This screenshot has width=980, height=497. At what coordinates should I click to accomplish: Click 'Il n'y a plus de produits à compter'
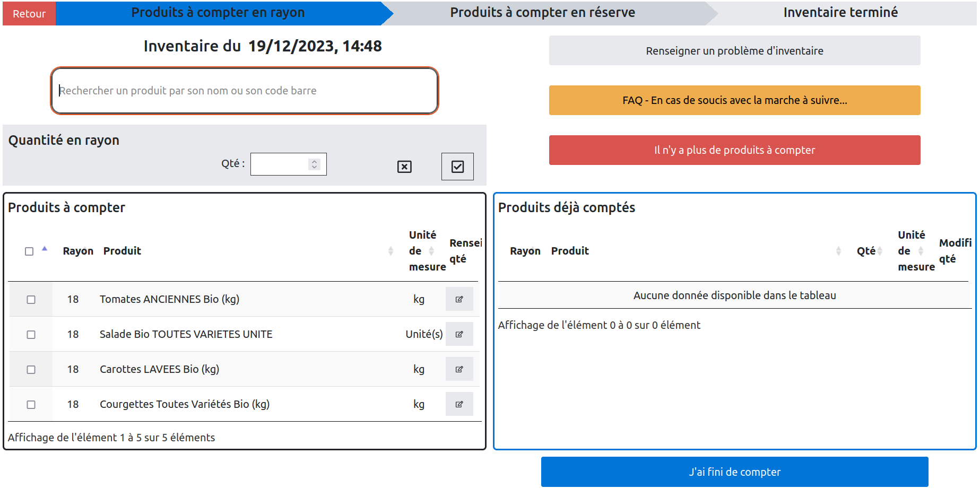coord(734,150)
